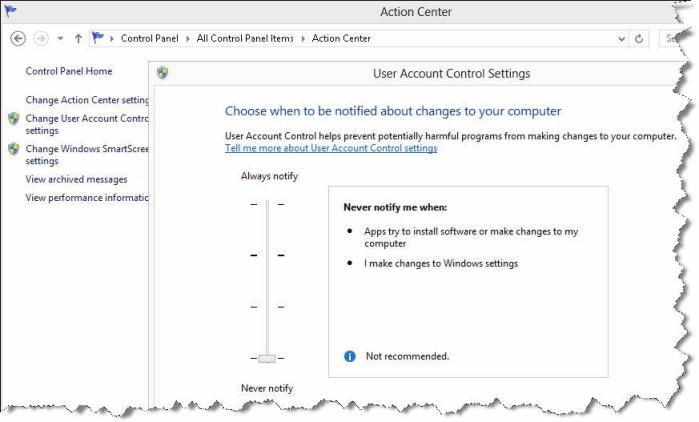Open Control Panel Home link
This screenshot has width=699, height=422.
(x=69, y=71)
